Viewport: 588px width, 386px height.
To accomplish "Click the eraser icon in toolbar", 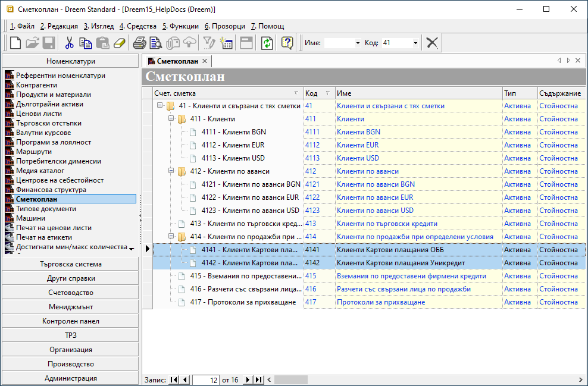I will click(120, 43).
